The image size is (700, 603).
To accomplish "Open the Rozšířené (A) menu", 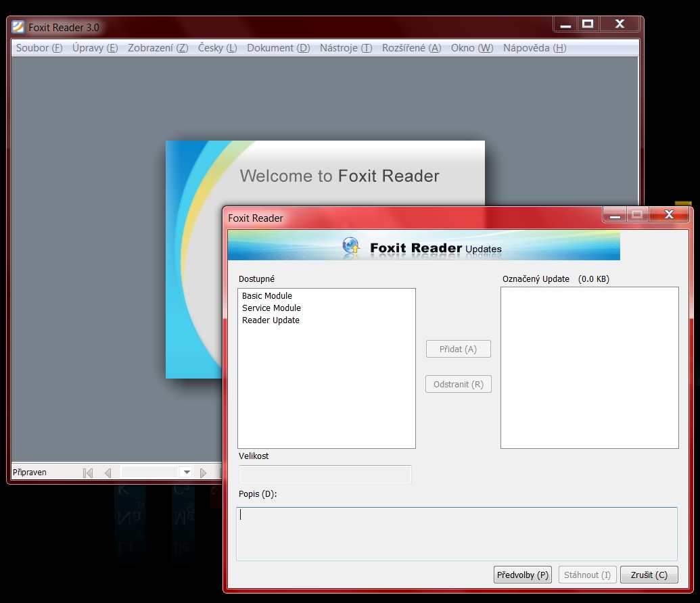I will (412, 48).
